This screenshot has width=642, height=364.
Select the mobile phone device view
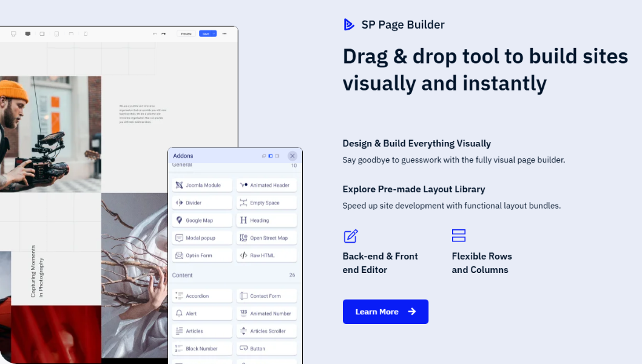[x=86, y=34]
